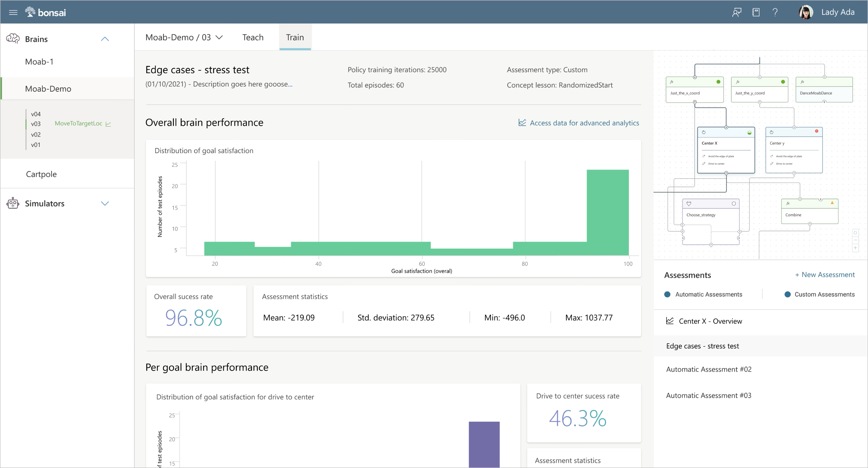868x468 pixels.
Task: Switch to the Teach tab
Action: (x=253, y=37)
